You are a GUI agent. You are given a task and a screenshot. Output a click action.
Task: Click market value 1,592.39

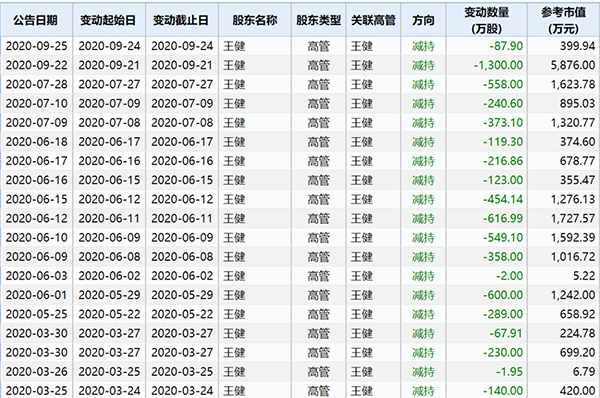click(x=573, y=238)
